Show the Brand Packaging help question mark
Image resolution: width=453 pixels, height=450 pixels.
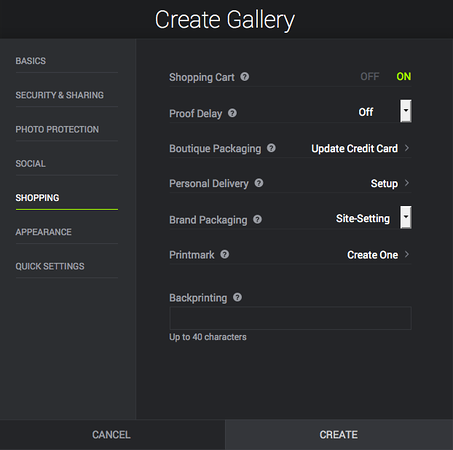tap(257, 219)
